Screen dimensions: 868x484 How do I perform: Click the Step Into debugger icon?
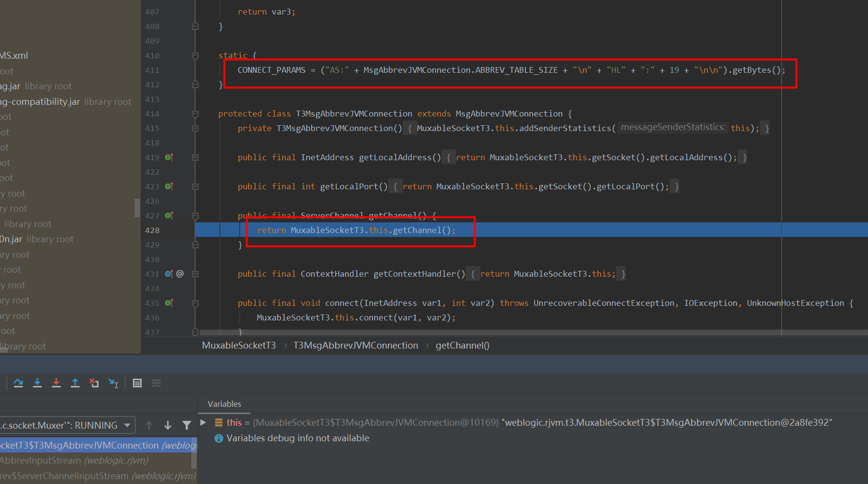(37, 383)
